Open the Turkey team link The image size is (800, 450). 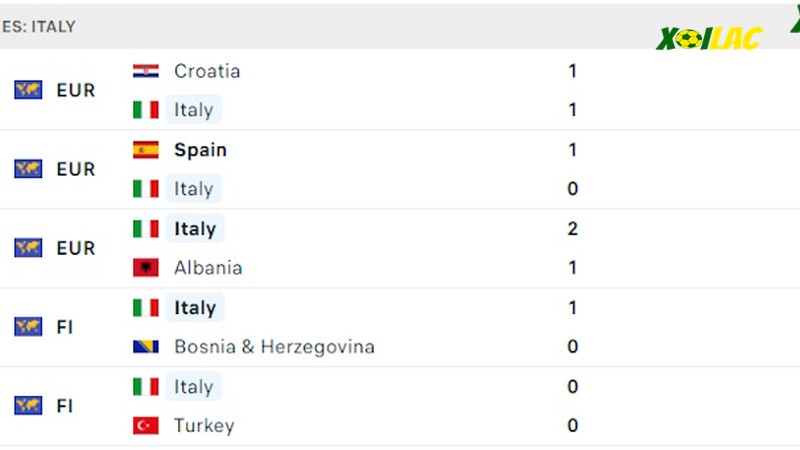[x=204, y=426]
